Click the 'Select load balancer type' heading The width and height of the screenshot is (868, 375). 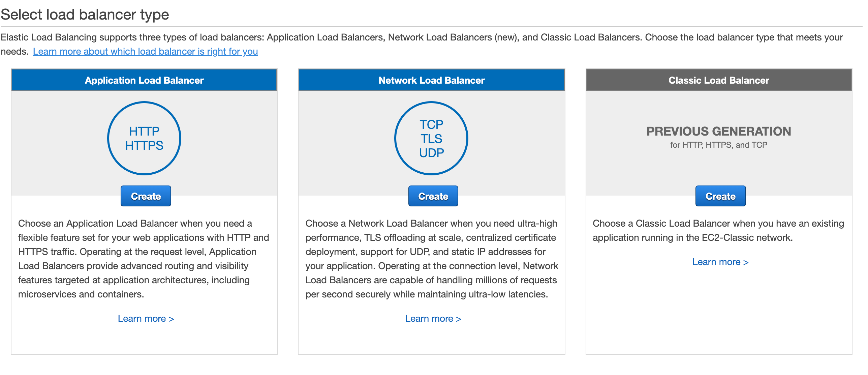pyautogui.click(x=85, y=15)
